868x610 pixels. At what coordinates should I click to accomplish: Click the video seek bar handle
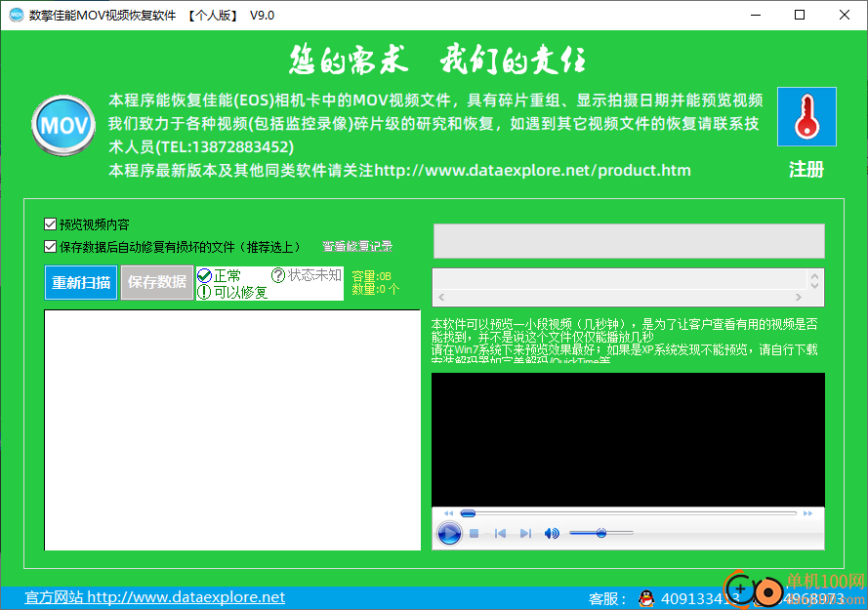[469, 513]
